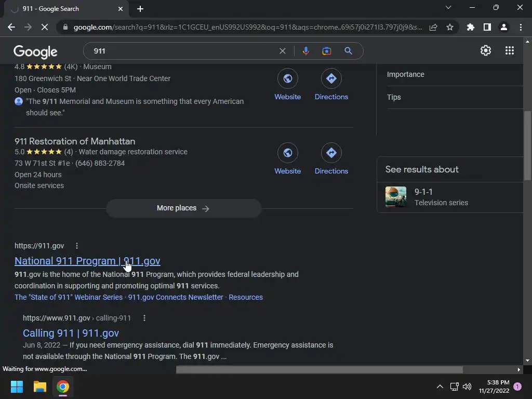This screenshot has height=399, width=532.
Task: Click the Chrome forward arrow
Action: coord(28,27)
